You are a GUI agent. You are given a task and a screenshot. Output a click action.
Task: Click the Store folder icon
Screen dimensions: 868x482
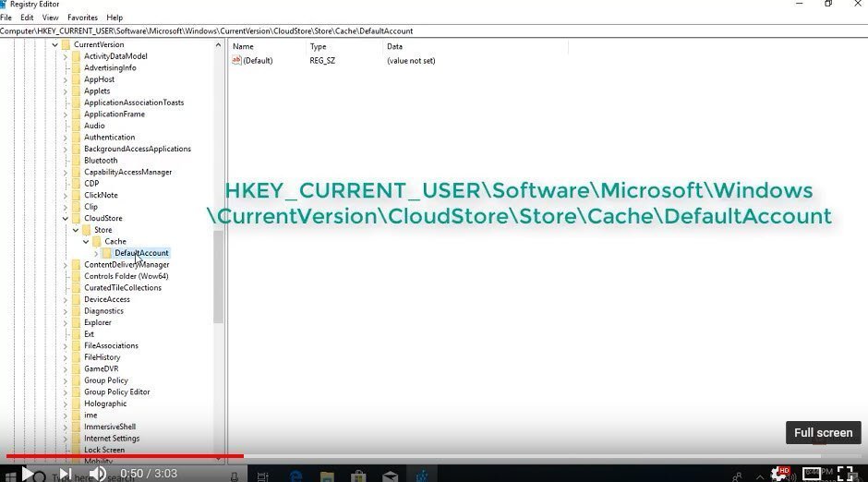87,230
